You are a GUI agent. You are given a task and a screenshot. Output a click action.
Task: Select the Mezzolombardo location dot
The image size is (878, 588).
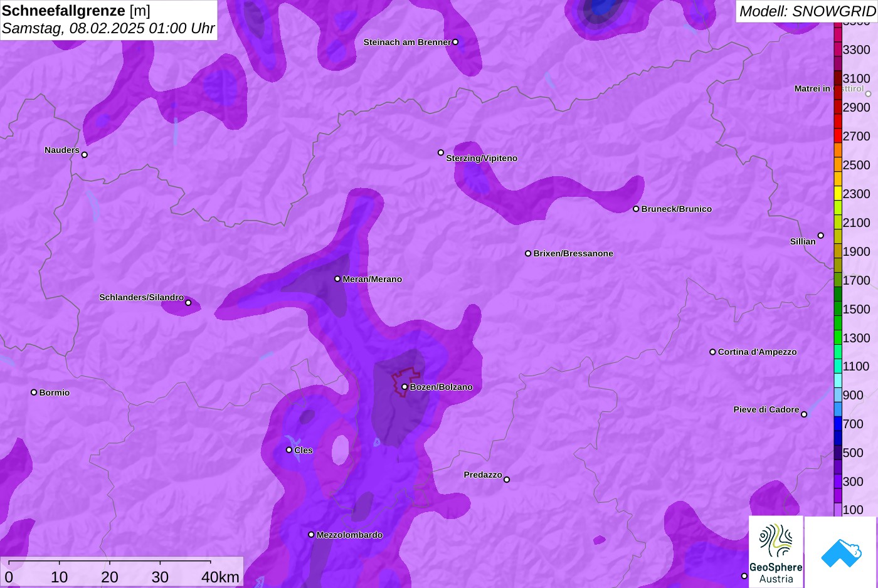[x=311, y=535]
